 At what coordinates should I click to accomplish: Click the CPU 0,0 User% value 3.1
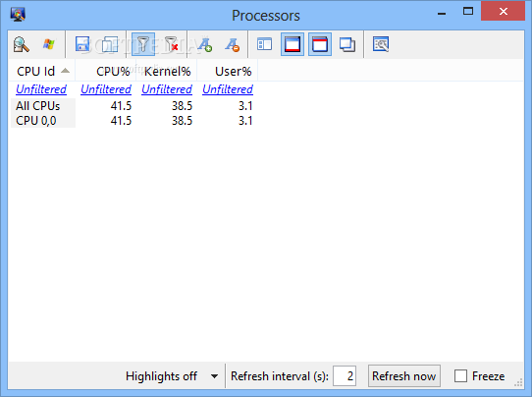tap(245, 121)
